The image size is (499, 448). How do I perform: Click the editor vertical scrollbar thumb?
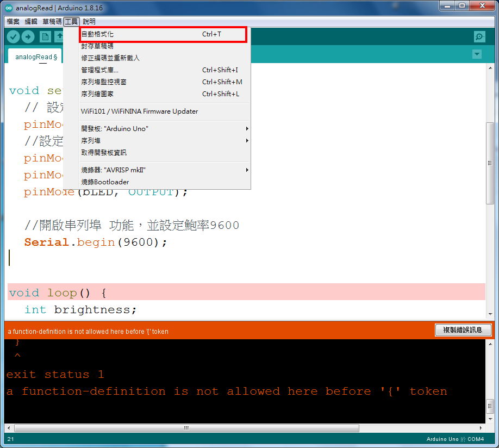pyautogui.click(x=490, y=163)
